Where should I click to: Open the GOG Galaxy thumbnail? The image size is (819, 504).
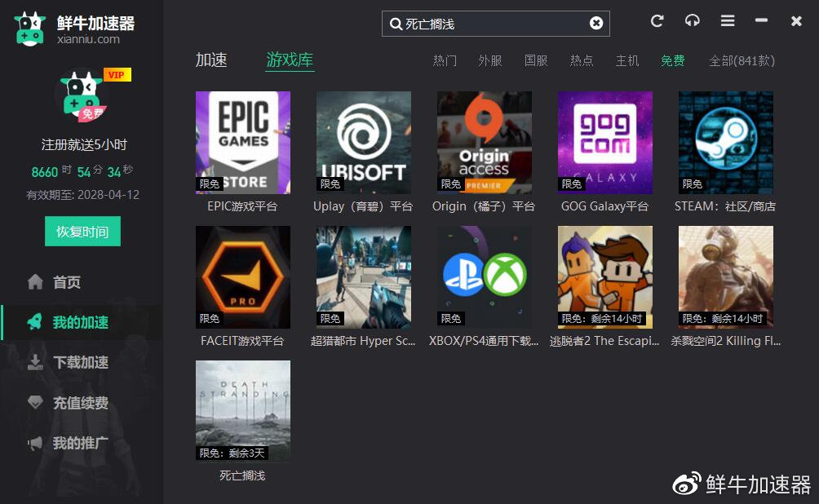pos(604,143)
